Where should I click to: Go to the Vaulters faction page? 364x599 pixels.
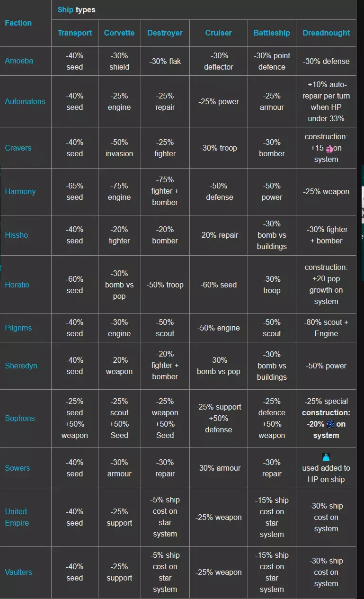[18, 572]
